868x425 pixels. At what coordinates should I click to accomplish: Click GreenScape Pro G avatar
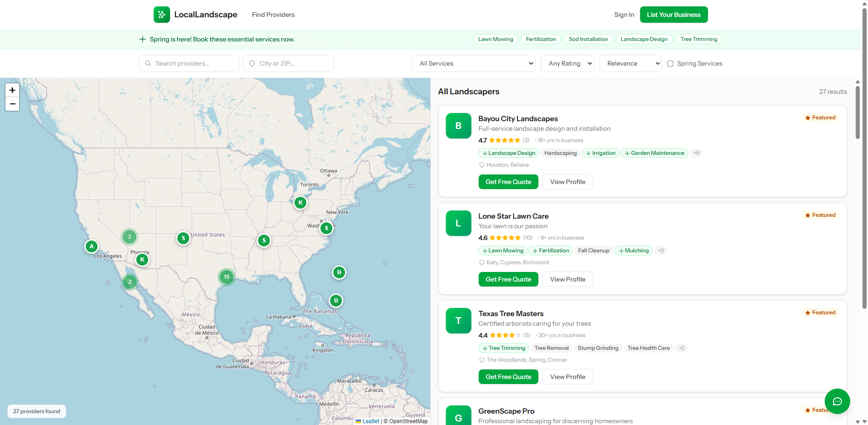459,415
